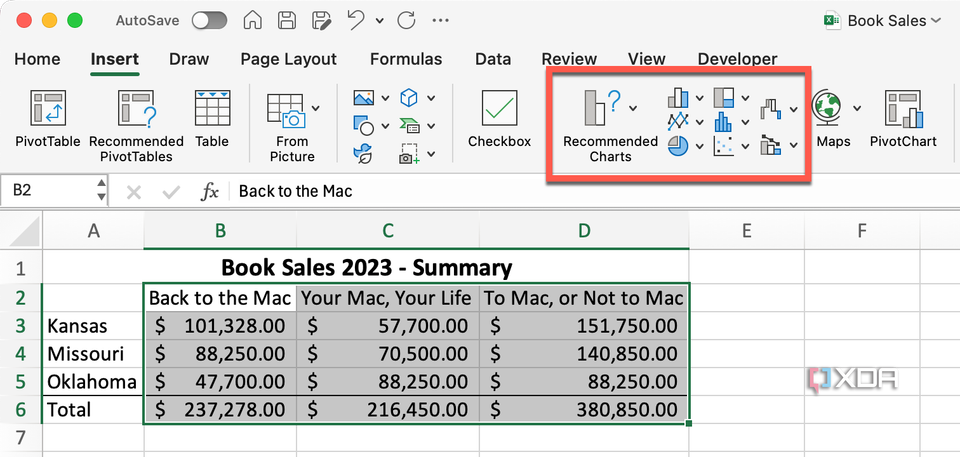The height and width of the screenshot is (457, 960).
Task: Open the Review tab
Action: click(x=569, y=59)
